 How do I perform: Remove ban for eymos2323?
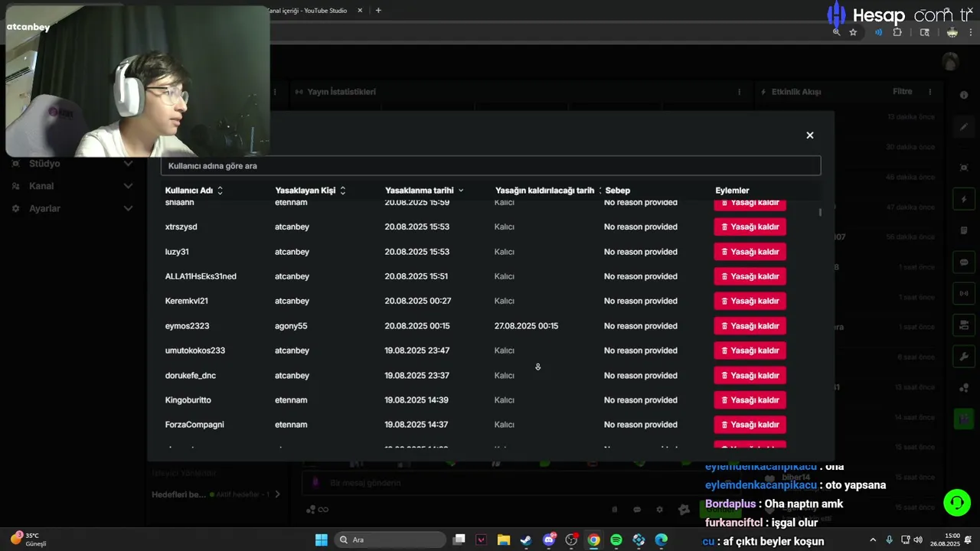click(750, 326)
